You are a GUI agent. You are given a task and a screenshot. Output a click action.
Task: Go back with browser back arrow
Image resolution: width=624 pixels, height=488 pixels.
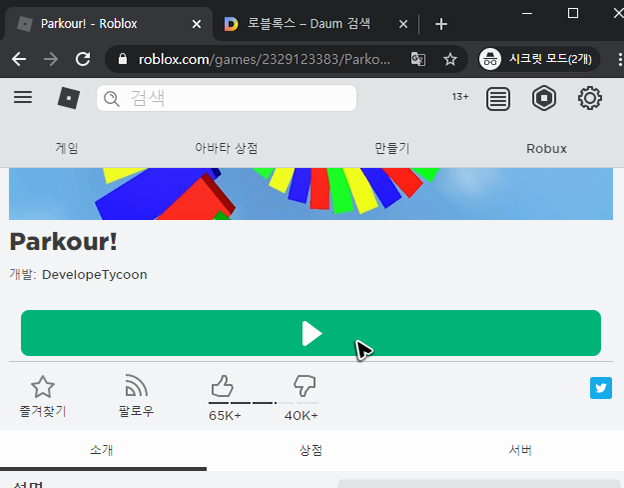[19, 59]
